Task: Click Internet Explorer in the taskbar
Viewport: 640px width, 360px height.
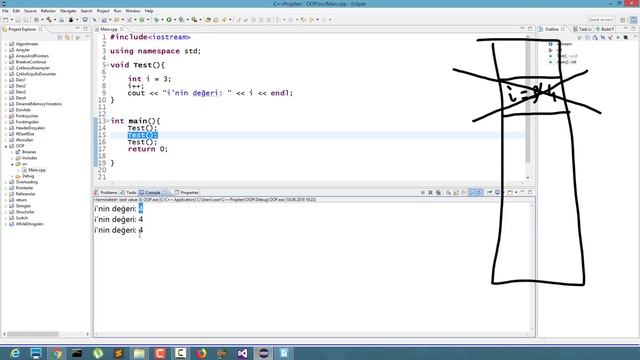Action: click(x=16, y=353)
